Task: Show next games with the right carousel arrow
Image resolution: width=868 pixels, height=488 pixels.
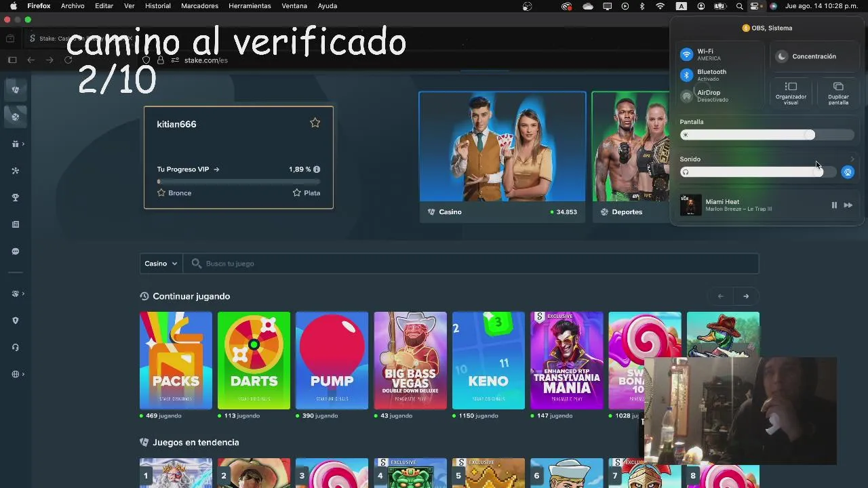Action: pyautogui.click(x=746, y=296)
